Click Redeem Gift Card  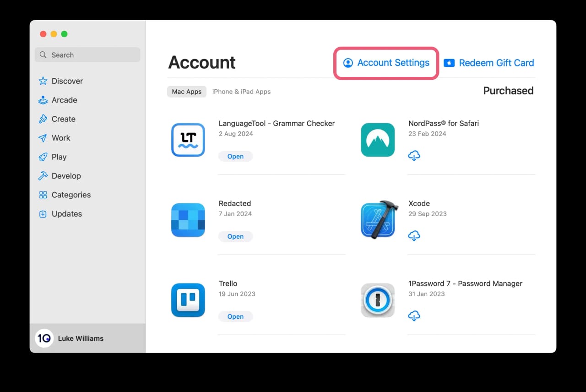click(488, 63)
